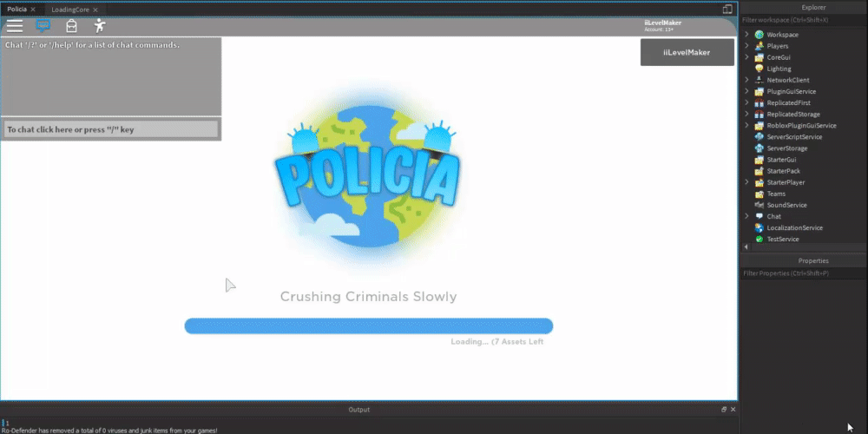Click the 'Loading... (7 Assets Left' text
Image resolution: width=868 pixels, height=434 pixels.
pyautogui.click(x=497, y=341)
